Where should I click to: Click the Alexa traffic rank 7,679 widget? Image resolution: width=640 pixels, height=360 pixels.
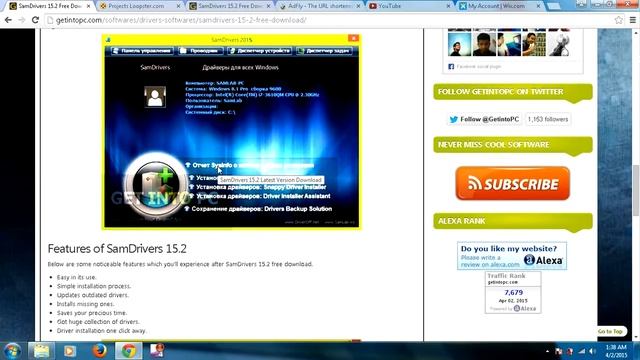(x=513, y=293)
